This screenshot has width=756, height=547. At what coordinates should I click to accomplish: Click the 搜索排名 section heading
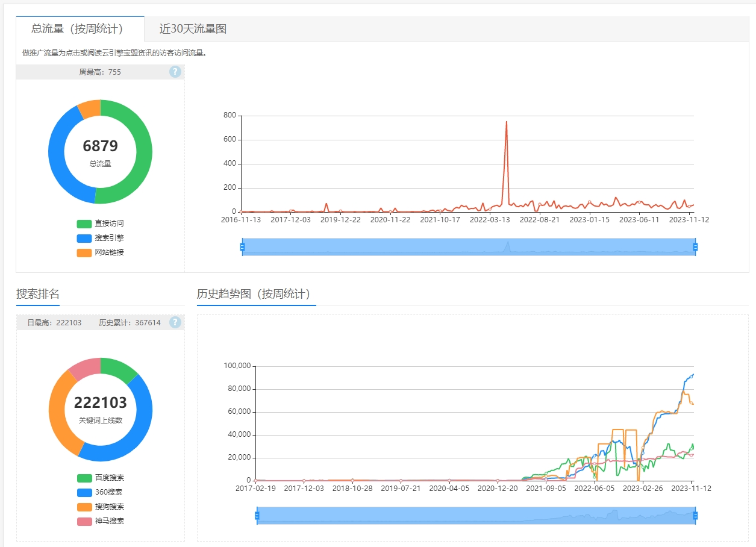pyautogui.click(x=38, y=294)
